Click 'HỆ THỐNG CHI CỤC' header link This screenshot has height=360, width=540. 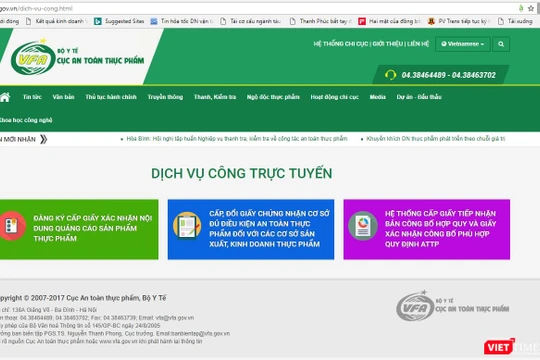(x=341, y=44)
